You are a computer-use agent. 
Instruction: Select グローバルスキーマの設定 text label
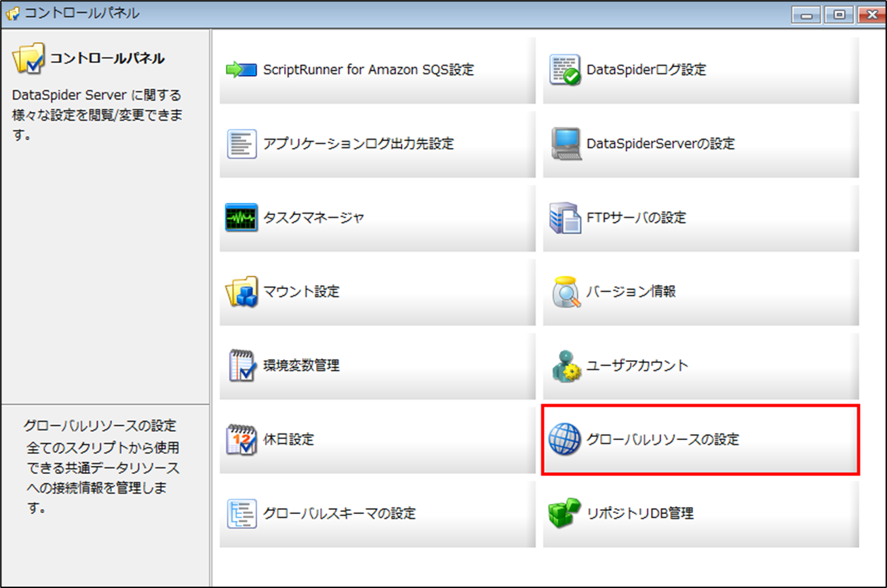click(339, 513)
